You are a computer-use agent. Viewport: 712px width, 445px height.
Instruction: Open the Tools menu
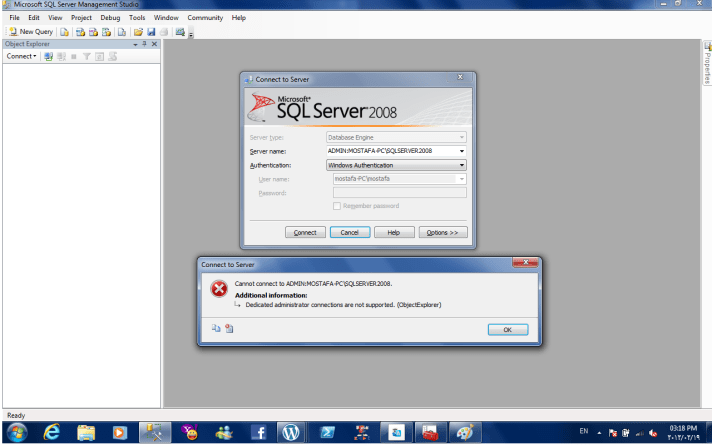[137, 18]
